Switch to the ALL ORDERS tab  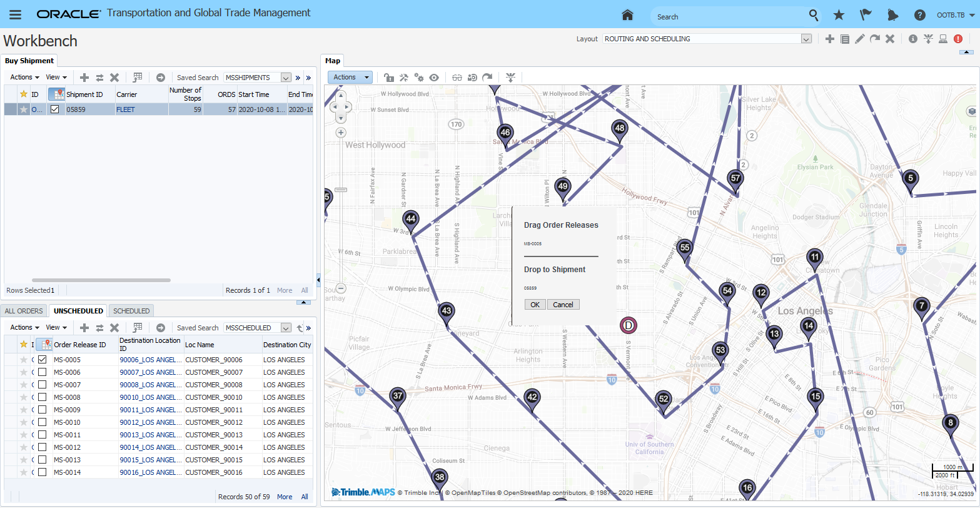coord(24,311)
